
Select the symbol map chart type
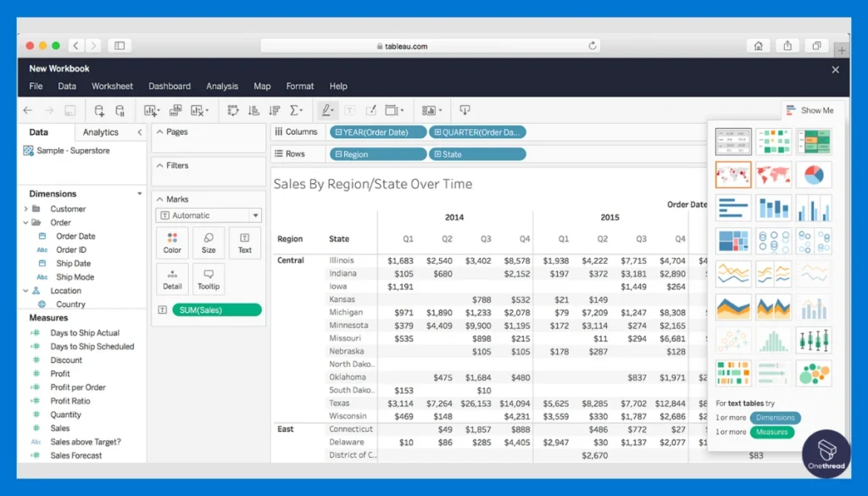[x=733, y=175]
